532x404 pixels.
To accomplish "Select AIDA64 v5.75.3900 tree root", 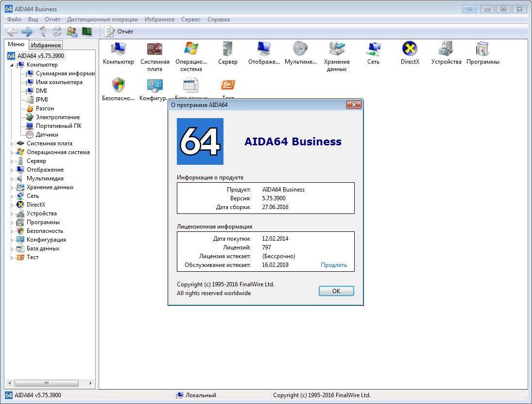I will (35, 56).
